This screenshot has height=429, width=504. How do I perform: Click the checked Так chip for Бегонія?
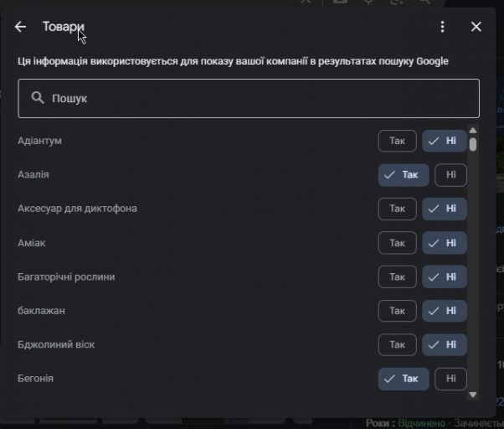404,379
